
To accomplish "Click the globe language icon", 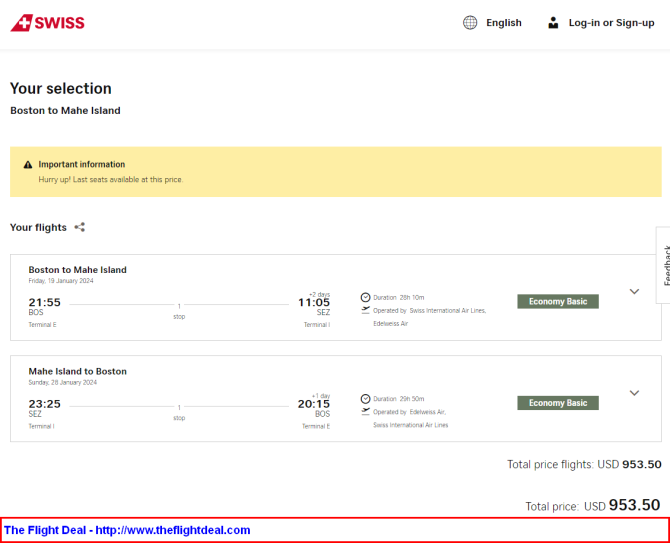I will click(x=470, y=23).
